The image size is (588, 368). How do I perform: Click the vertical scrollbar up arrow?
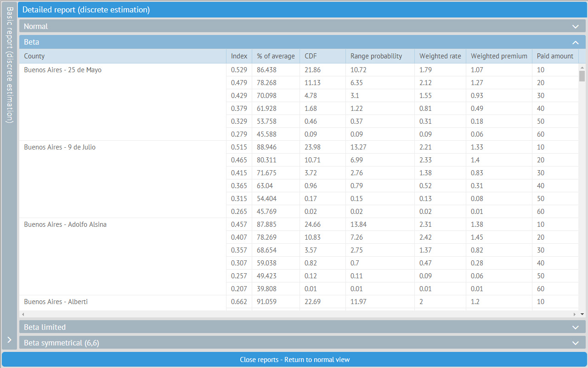(x=582, y=67)
